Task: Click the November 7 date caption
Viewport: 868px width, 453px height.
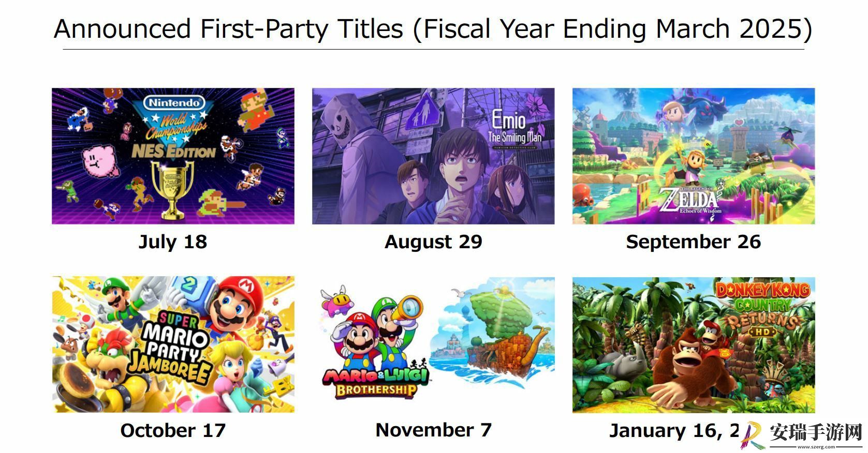Action: [433, 430]
